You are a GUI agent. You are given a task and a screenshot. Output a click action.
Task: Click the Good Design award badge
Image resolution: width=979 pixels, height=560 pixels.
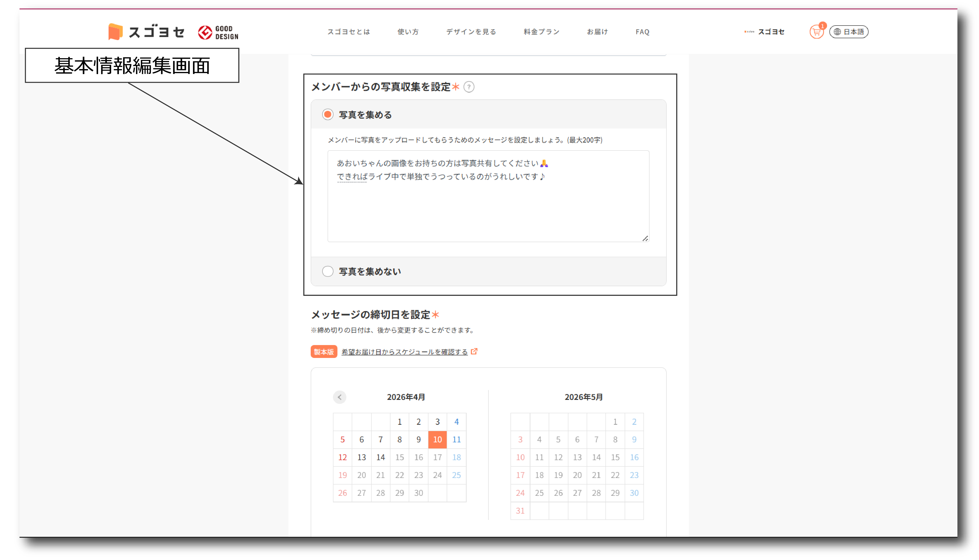[218, 32]
